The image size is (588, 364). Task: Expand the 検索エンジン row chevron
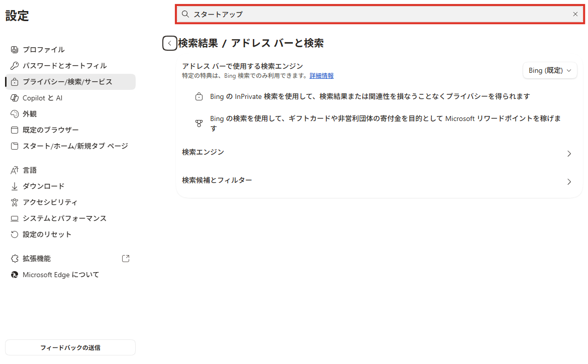point(569,154)
